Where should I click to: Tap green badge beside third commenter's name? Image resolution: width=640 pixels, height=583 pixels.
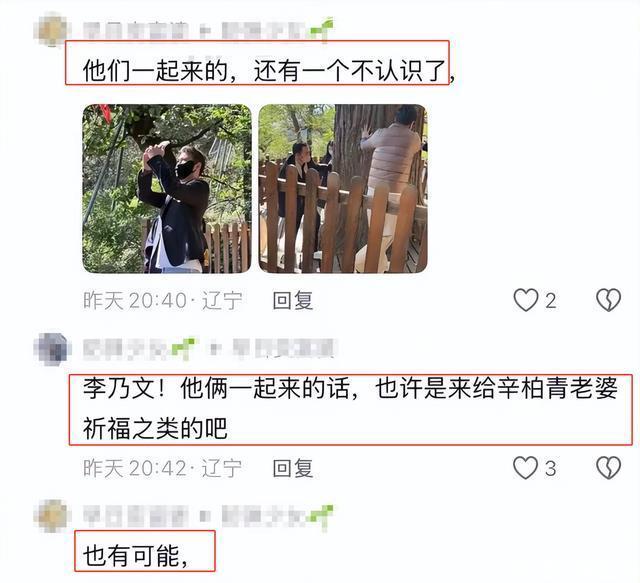pyautogui.click(x=321, y=516)
